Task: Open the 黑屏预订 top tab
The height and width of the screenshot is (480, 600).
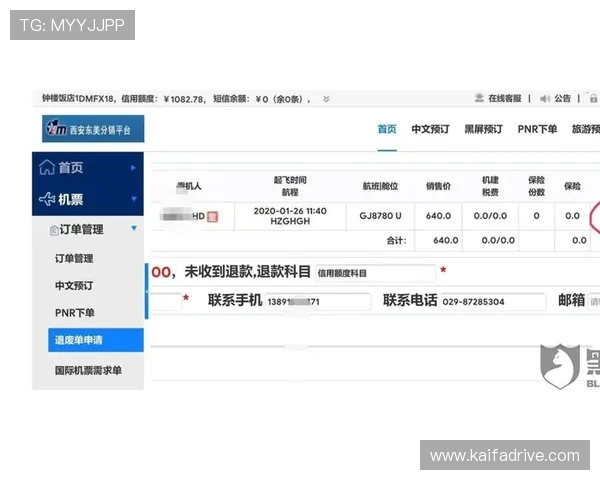Action: [x=483, y=129]
